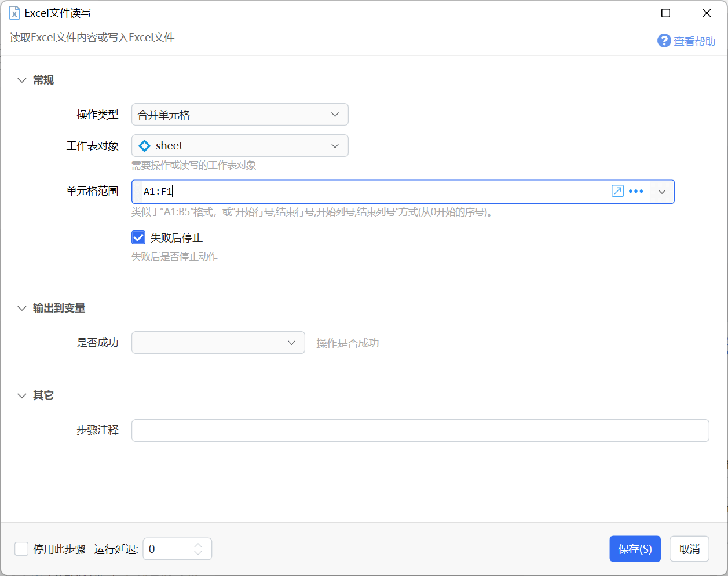Click the 操作是否成功 hint text
This screenshot has height=576, width=728.
(x=347, y=343)
